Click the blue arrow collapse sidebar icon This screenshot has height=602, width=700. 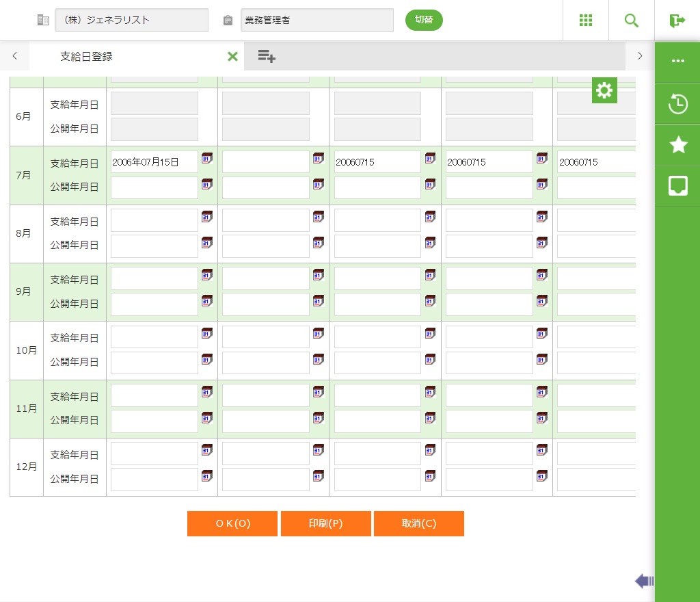(643, 581)
